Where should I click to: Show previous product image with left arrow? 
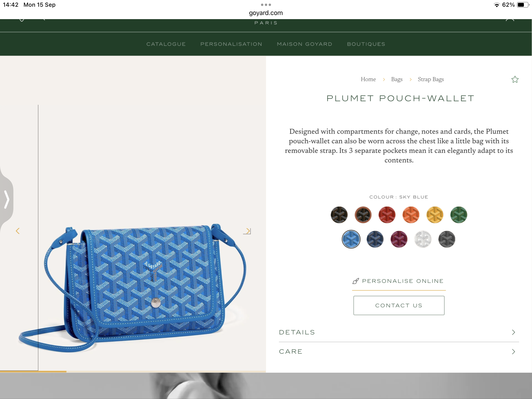click(17, 231)
